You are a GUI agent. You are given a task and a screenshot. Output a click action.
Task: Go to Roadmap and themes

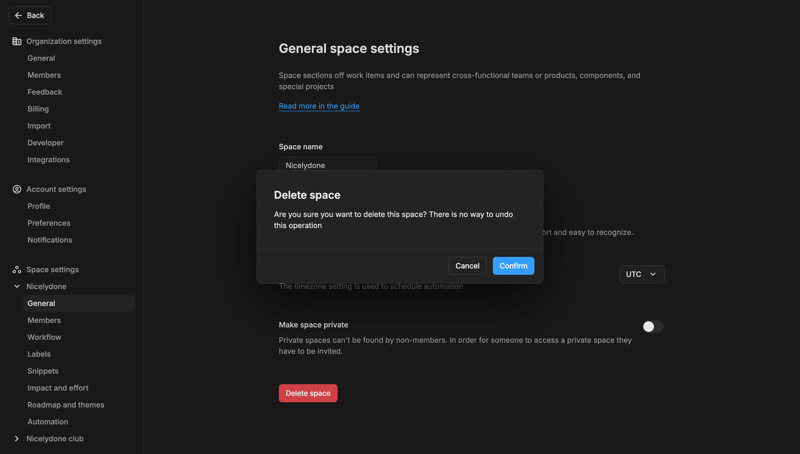click(x=66, y=405)
